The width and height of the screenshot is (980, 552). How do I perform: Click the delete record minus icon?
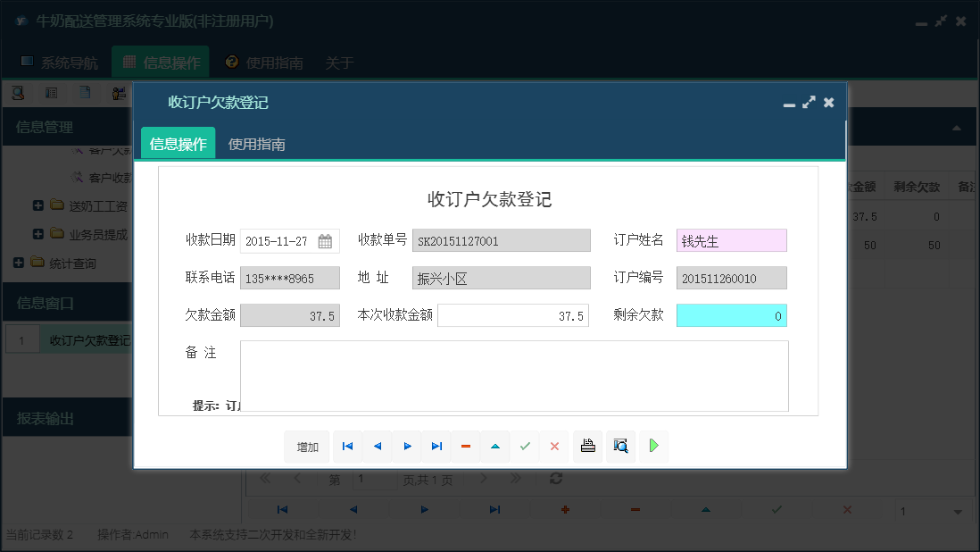pos(466,446)
